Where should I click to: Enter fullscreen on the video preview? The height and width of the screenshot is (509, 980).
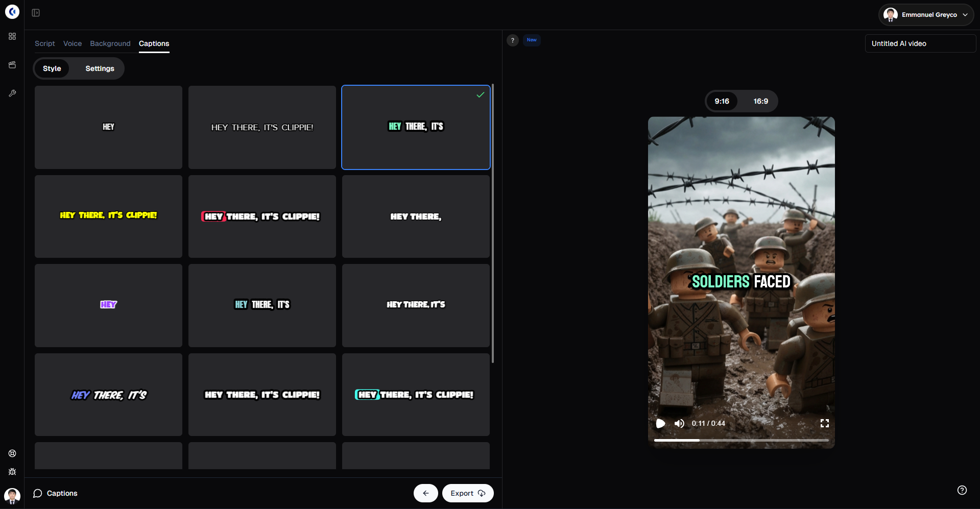[825, 423]
